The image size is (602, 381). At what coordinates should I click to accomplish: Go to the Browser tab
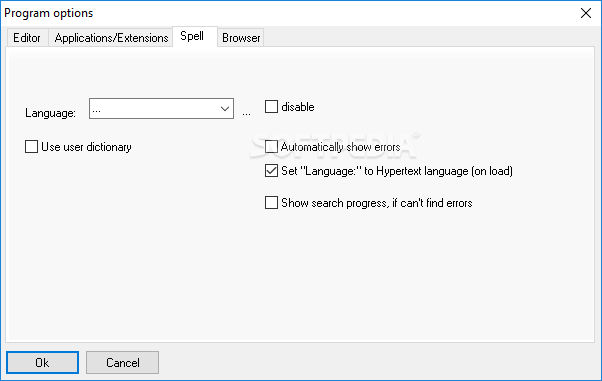(241, 38)
